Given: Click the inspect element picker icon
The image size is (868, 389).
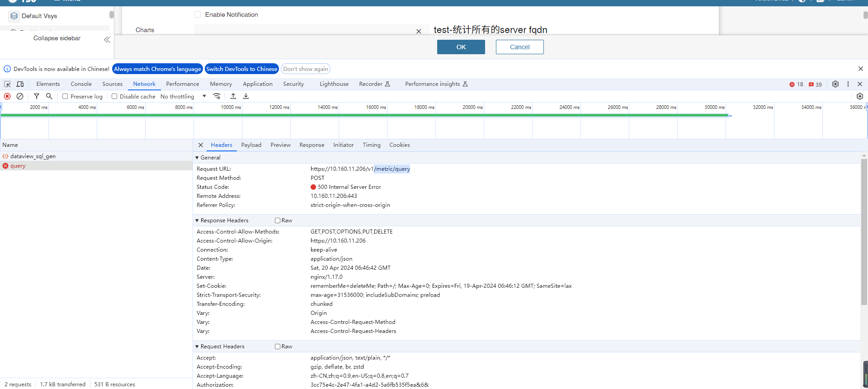Looking at the screenshot, I should point(7,84).
